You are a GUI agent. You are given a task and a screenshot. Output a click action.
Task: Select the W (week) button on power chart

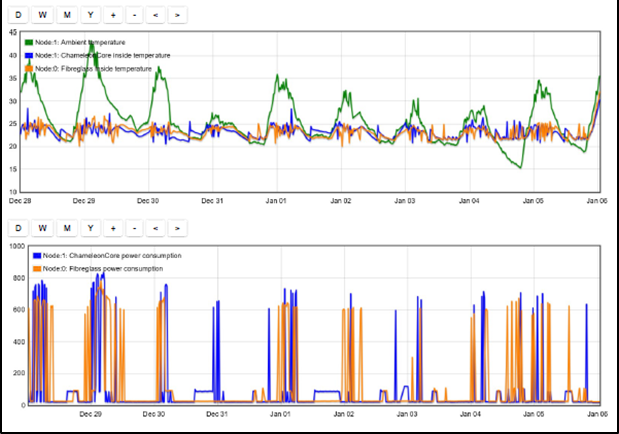(x=42, y=228)
